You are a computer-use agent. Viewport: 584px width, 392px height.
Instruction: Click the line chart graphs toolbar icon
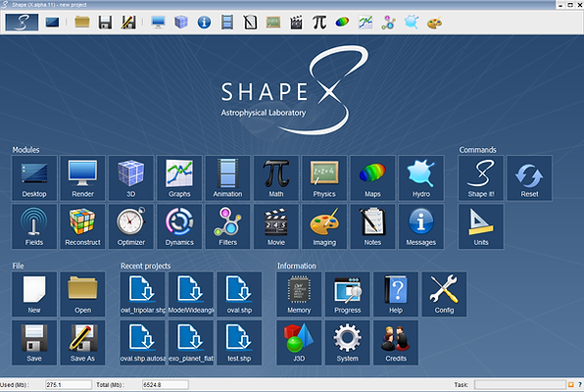pyautogui.click(x=365, y=23)
